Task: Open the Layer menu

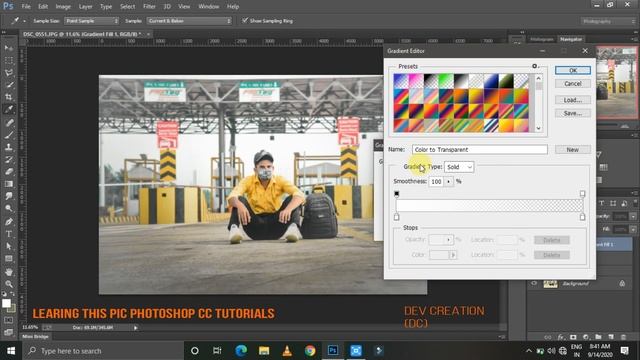Action: click(85, 7)
